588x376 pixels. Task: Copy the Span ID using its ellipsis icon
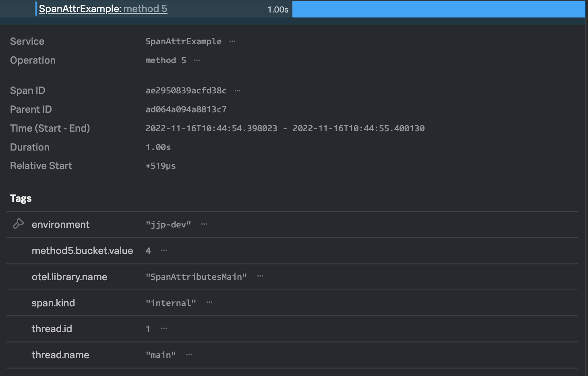point(237,91)
